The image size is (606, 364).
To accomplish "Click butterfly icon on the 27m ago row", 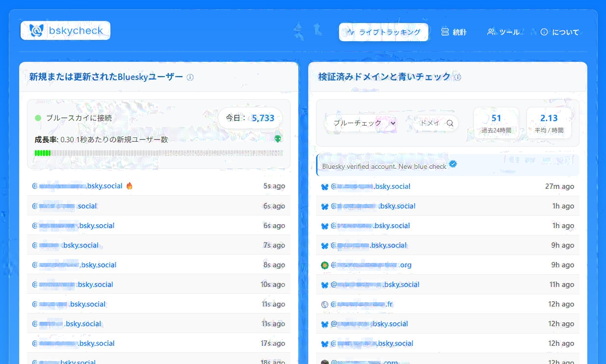I will (x=324, y=187).
